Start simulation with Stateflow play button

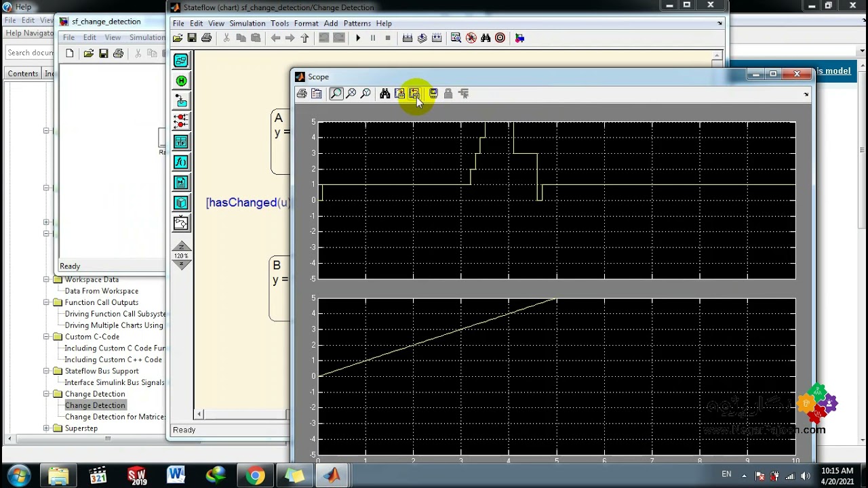pyautogui.click(x=358, y=38)
